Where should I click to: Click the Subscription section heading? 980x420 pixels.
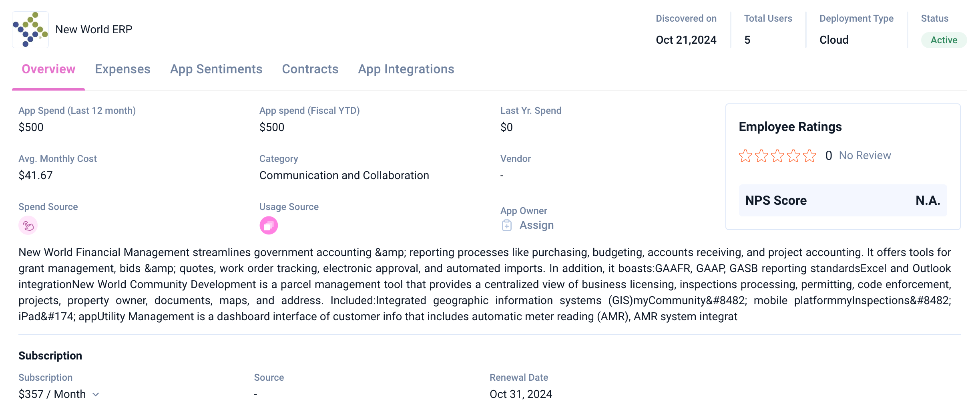(x=50, y=356)
